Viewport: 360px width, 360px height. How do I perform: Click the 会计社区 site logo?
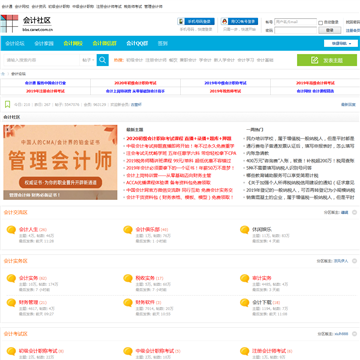click(27, 24)
